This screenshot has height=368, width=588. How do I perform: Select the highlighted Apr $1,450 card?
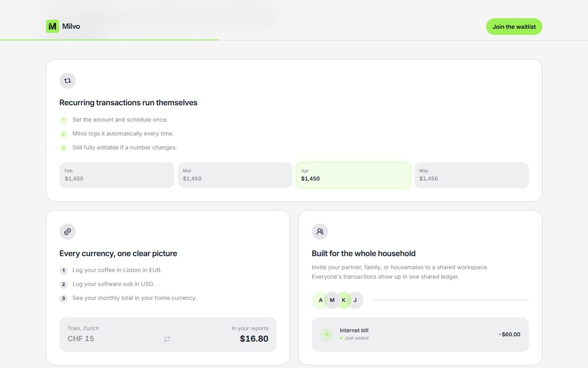point(353,175)
